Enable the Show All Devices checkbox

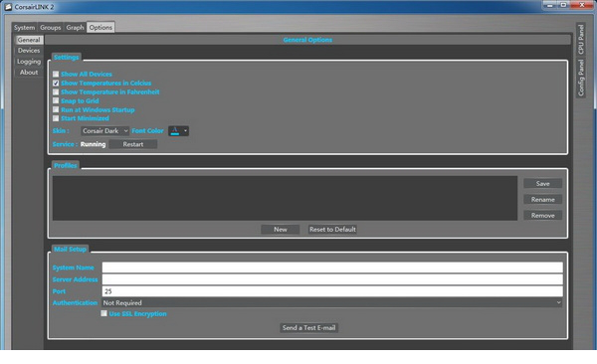click(56, 75)
